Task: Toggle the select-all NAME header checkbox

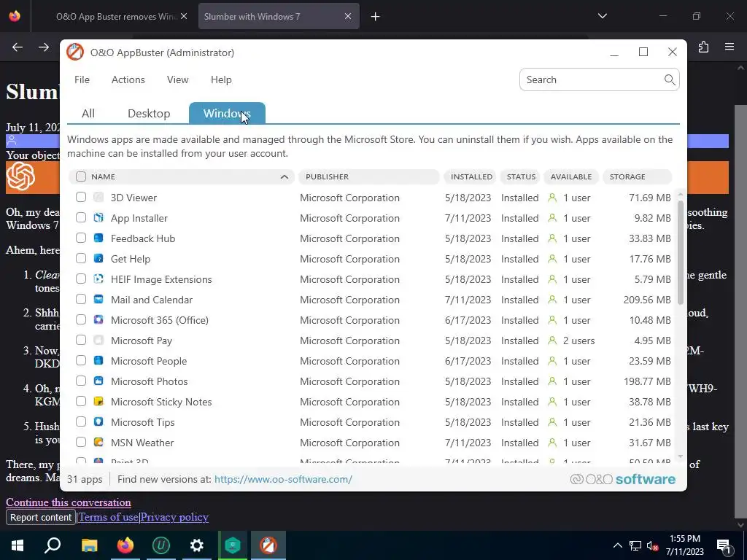Action: 81,176
